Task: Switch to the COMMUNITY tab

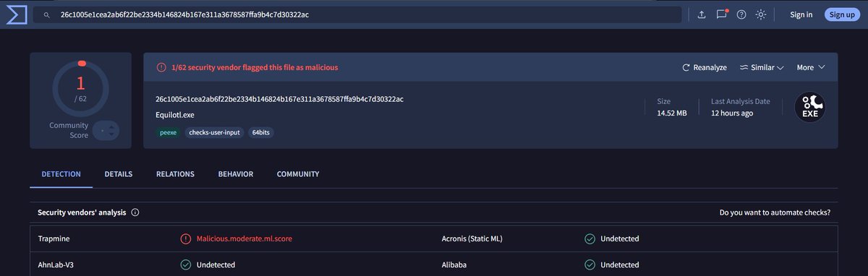Action: [298, 174]
